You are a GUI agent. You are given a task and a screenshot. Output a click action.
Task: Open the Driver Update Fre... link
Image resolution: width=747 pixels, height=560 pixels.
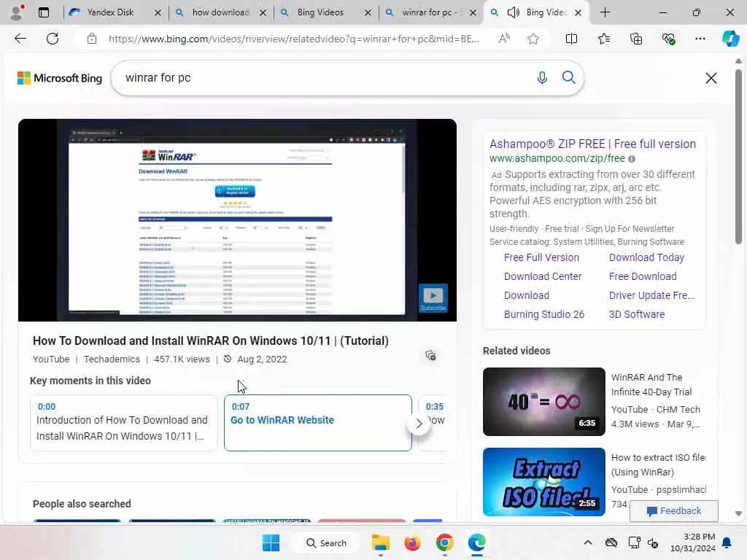(651, 296)
